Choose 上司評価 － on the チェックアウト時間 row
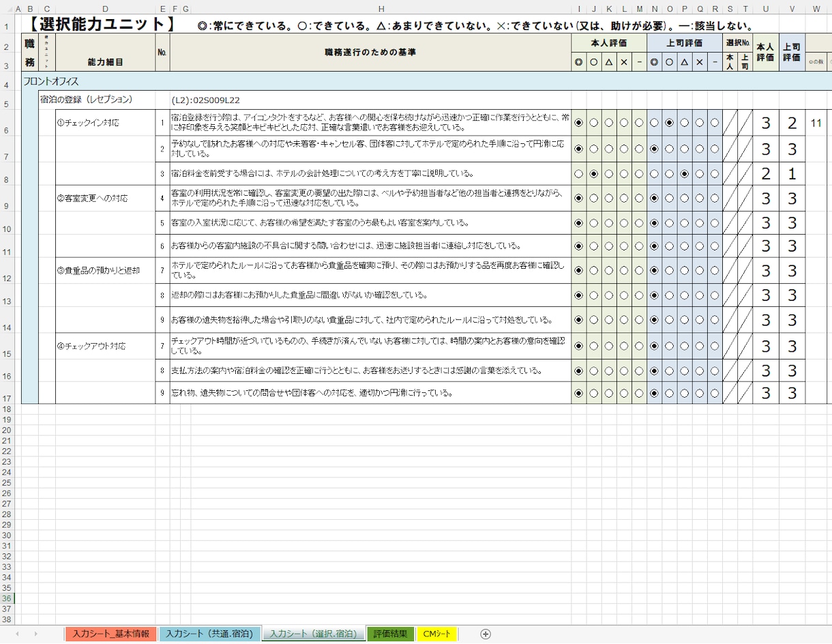832x644 pixels. 714,346
